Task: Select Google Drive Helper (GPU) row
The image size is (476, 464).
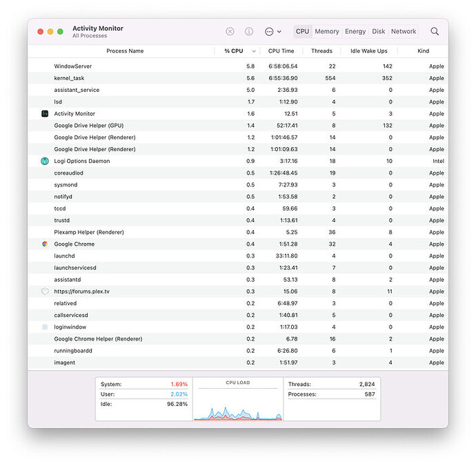Action: pyautogui.click(x=238, y=126)
